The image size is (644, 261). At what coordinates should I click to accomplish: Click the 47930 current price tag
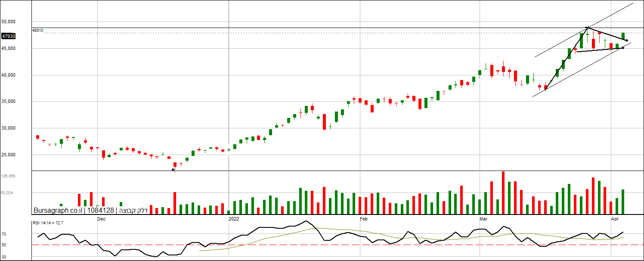click(9, 37)
